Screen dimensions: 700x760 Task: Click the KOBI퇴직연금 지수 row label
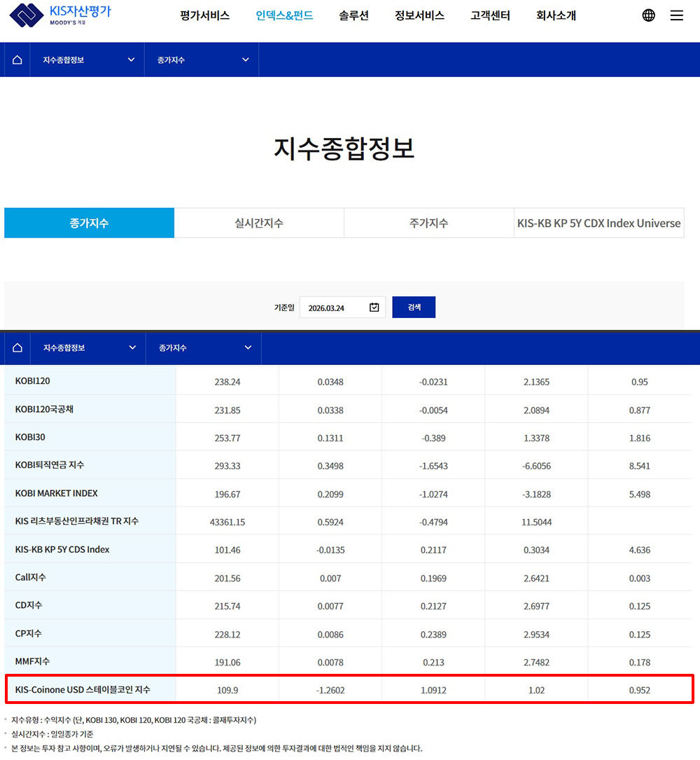[50, 465]
